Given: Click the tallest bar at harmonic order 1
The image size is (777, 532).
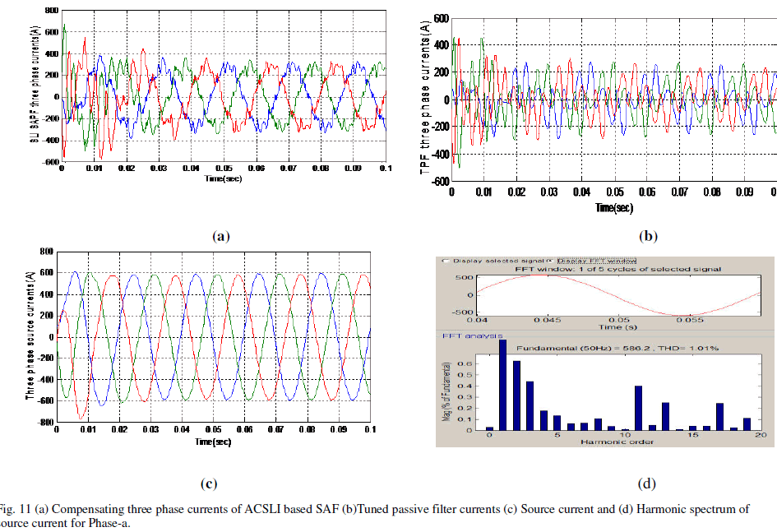Looking at the screenshot, I should (x=503, y=385).
